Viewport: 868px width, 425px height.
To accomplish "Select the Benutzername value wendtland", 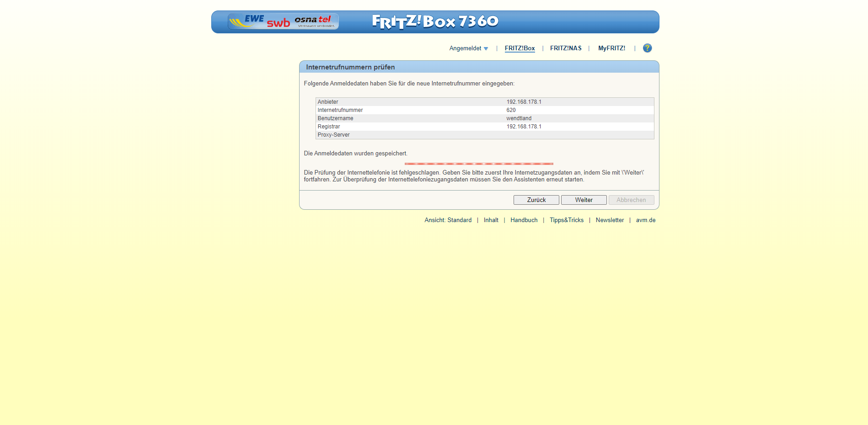I will (x=519, y=118).
